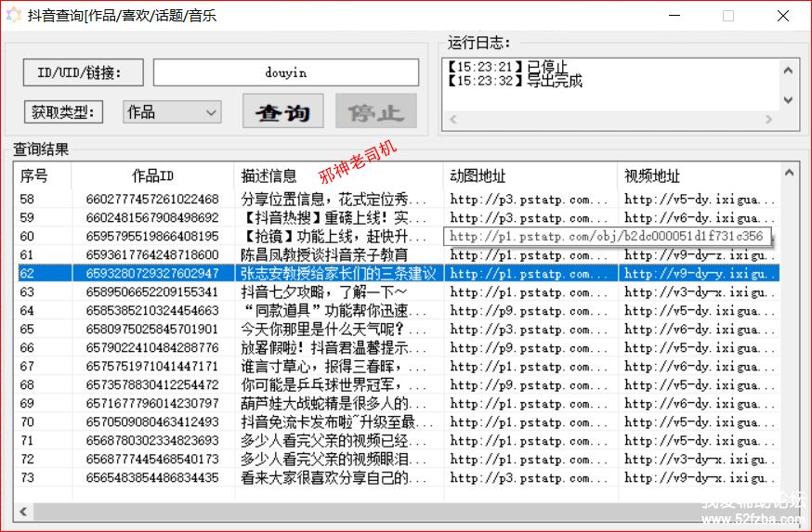Image resolution: width=812 pixels, height=532 pixels.
Task: Select log entry 【15:23:21】已停止
Action: 507,67
